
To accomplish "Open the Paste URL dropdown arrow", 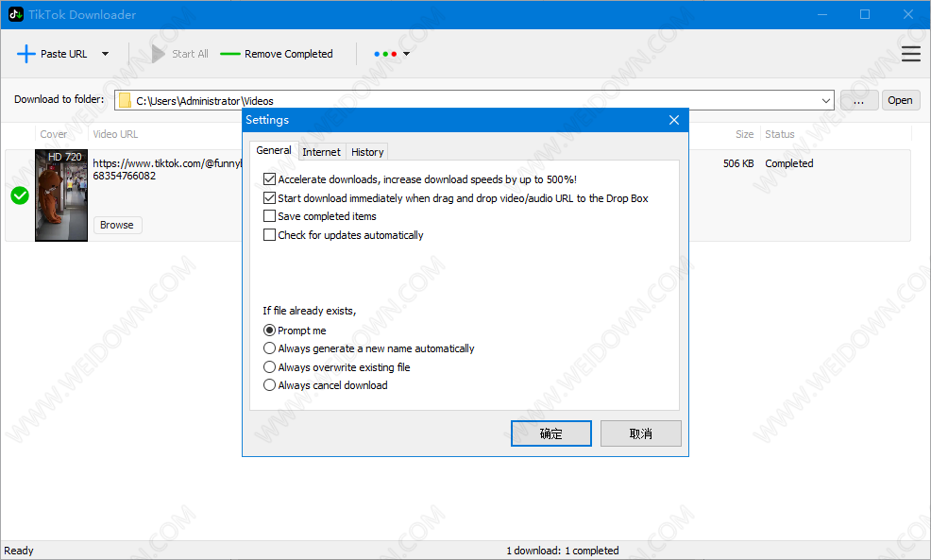I will (105, 54).
